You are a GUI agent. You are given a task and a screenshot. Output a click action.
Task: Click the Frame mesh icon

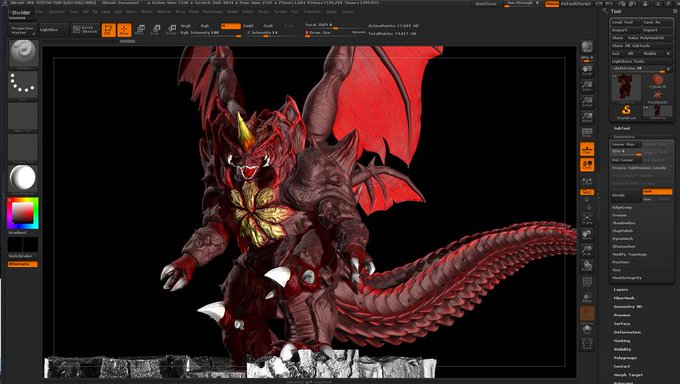(x=587, y=218)
